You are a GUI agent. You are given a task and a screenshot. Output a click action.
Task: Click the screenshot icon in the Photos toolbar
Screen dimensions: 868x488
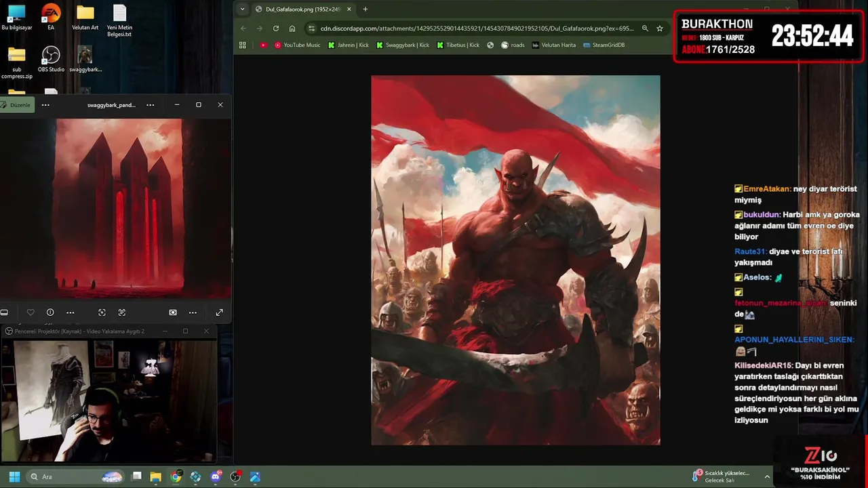173,312
